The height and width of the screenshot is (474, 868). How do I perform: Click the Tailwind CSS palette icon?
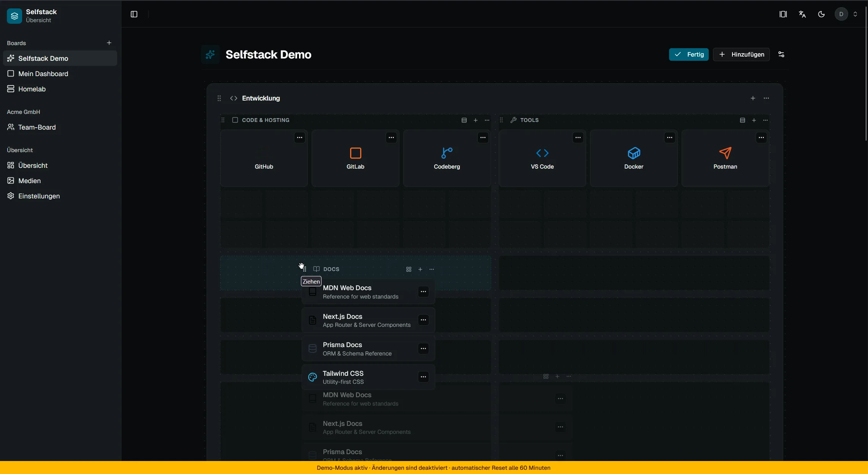312,377
